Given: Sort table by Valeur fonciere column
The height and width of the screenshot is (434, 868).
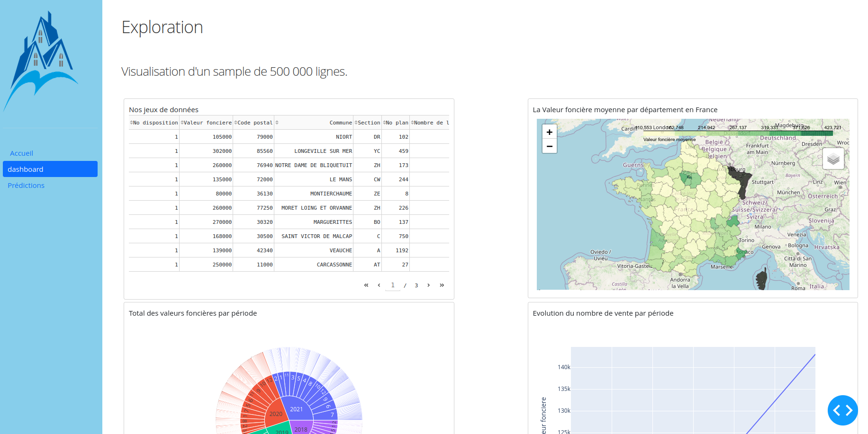Looking at the screenshot, I should [x=182, y=123].
